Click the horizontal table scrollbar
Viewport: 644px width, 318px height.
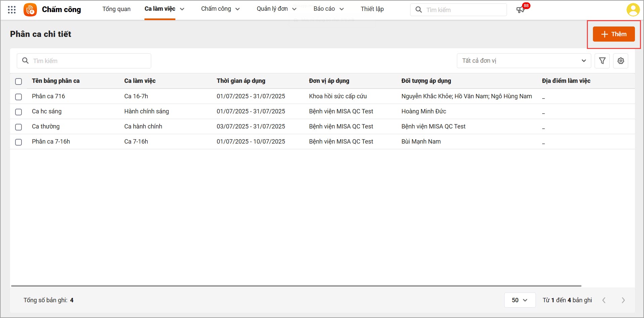296,286
